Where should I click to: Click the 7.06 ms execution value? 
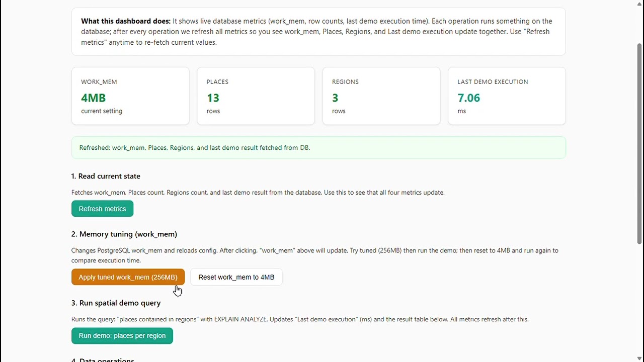pos(468,98)
